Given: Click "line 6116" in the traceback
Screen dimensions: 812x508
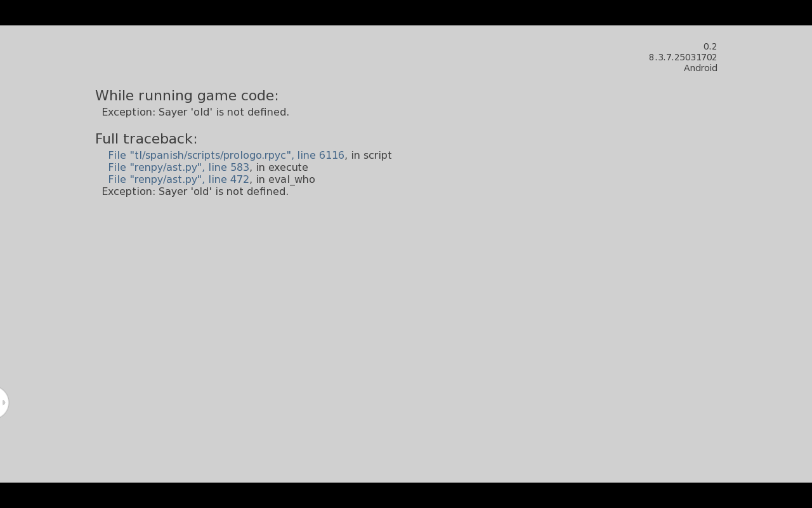Looking at the screenshot, I should click(320, 156).
